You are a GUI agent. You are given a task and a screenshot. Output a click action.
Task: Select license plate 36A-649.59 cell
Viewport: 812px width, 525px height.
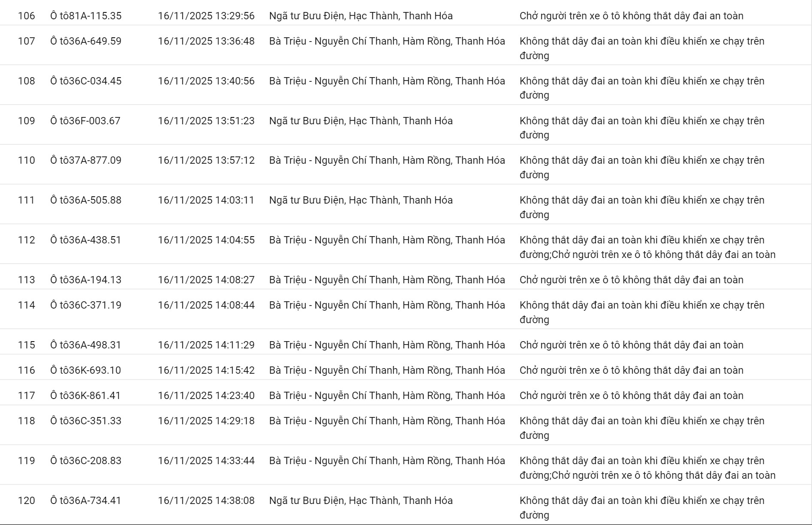pyautogui.click(x=86, y=41)
